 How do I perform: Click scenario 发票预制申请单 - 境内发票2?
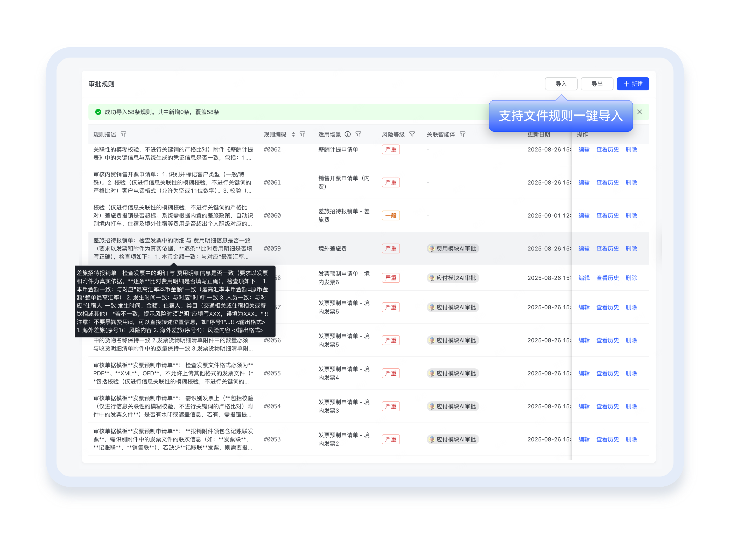pos(344,439)
